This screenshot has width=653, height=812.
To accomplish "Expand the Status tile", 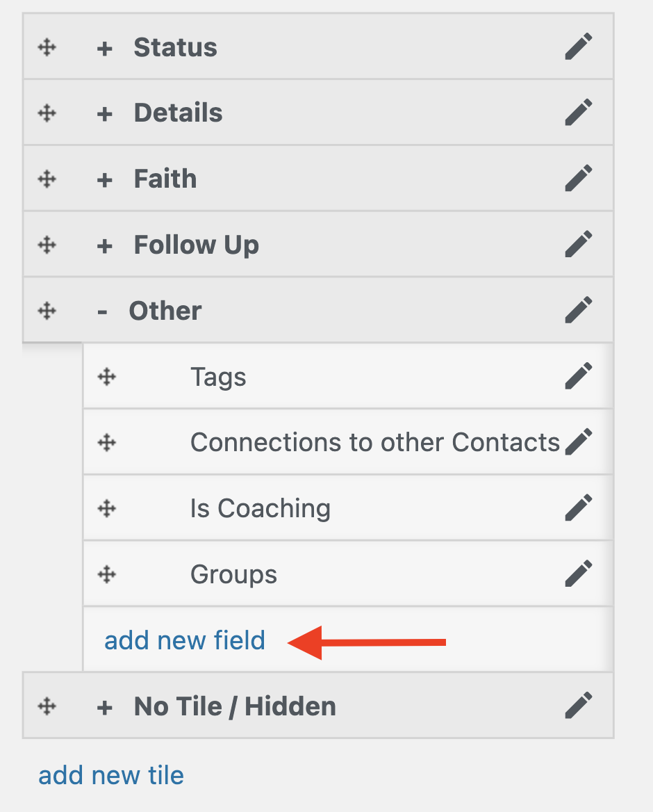I will click(104, 47).
